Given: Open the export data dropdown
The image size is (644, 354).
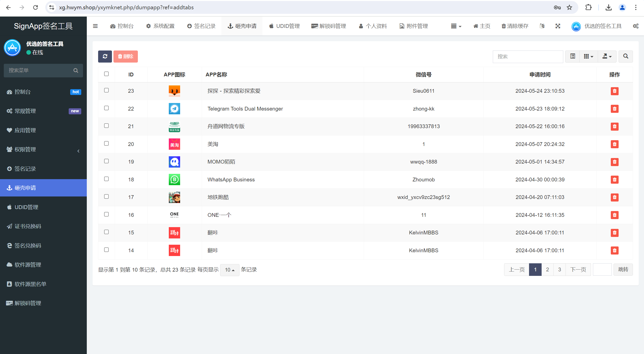Looking at the screenshot, I should [x=607, y=56].
